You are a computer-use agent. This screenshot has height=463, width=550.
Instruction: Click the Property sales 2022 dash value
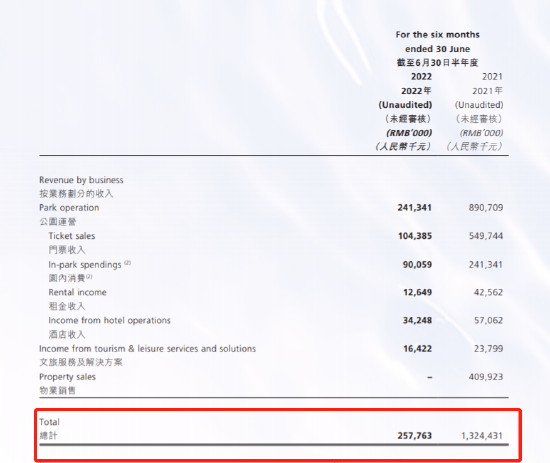click(430, 377)
